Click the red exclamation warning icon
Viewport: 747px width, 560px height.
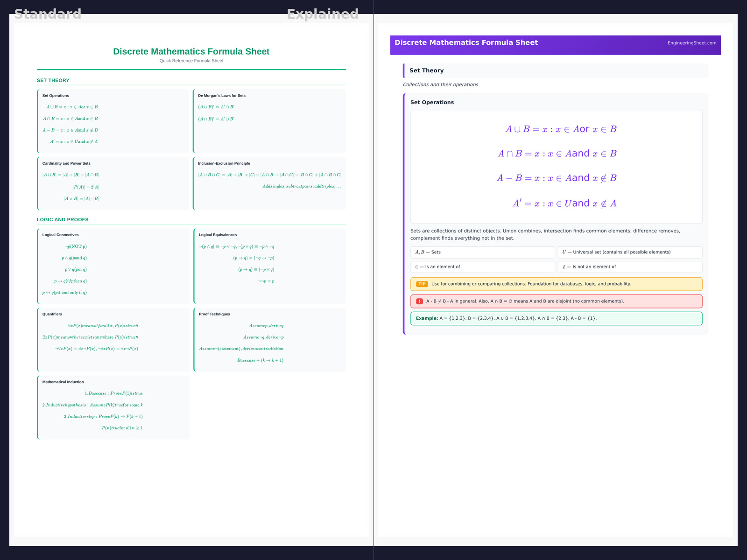[419, 301]
